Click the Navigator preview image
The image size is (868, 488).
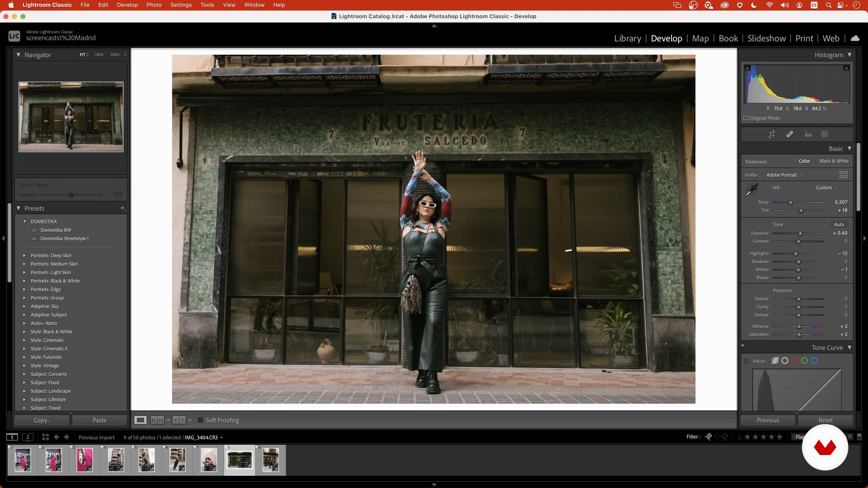pos(71,117)
